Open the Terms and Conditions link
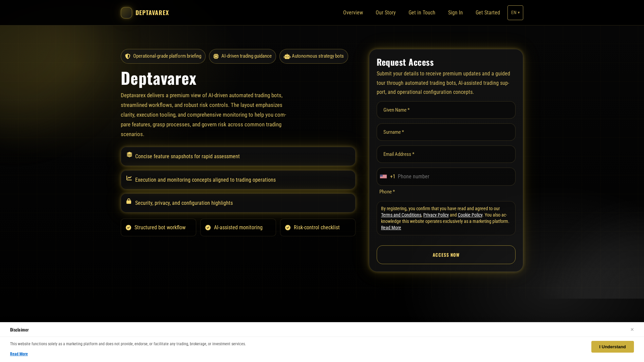 point(401,215)
